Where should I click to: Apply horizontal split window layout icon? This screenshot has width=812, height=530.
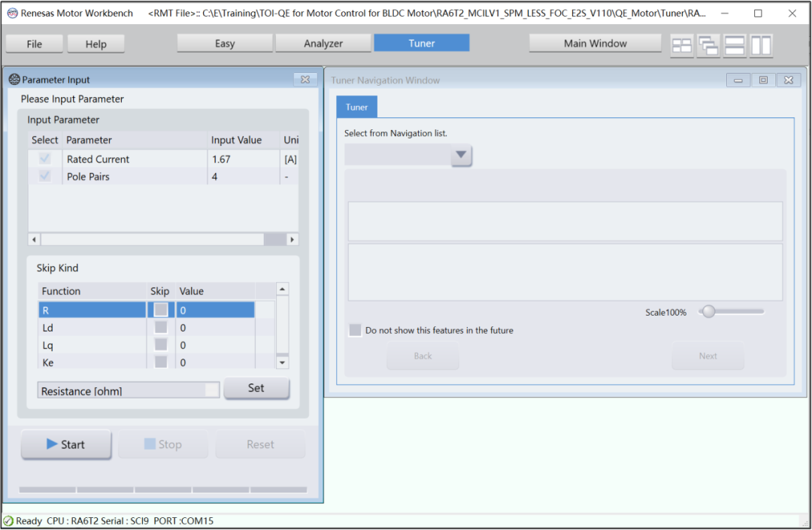tap(735, 46)
